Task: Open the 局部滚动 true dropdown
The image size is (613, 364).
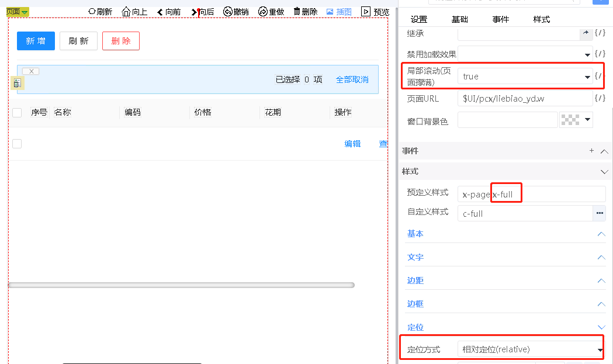Action: click(x=587, y=77)
